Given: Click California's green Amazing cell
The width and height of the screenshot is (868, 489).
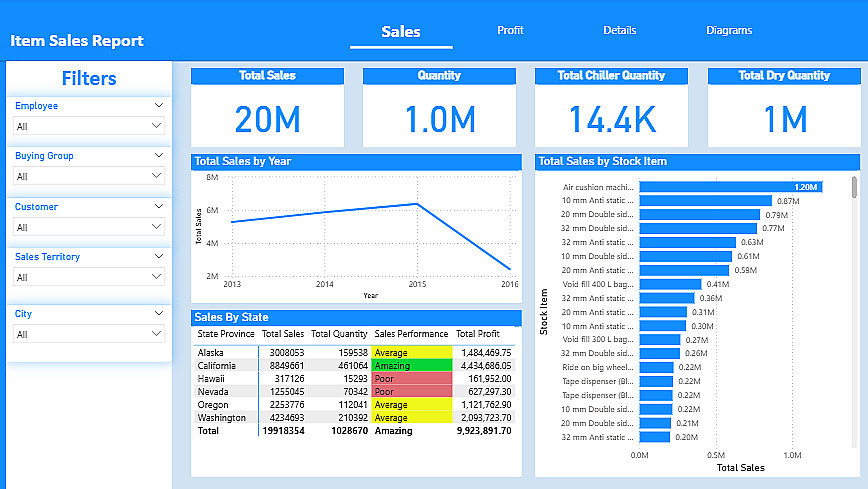Looking at the screenshot, I should coord(412,366).
